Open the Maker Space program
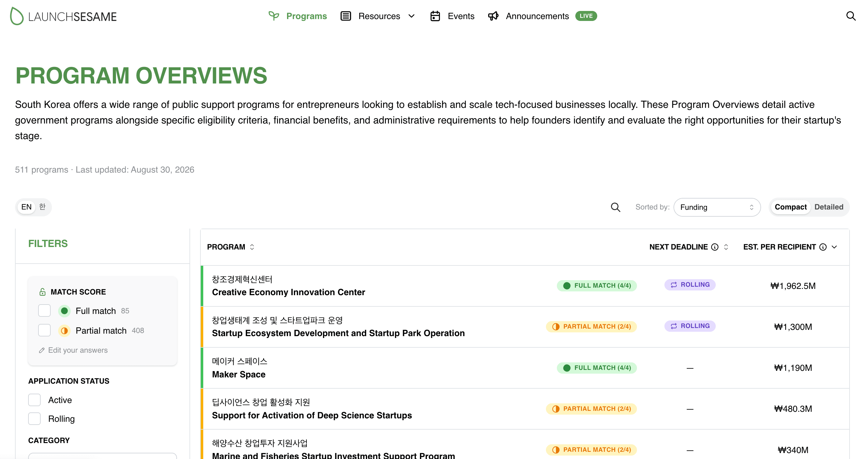The width and height of the screenshot is (868, 459). pyautogui.click(x=239, y=374)
